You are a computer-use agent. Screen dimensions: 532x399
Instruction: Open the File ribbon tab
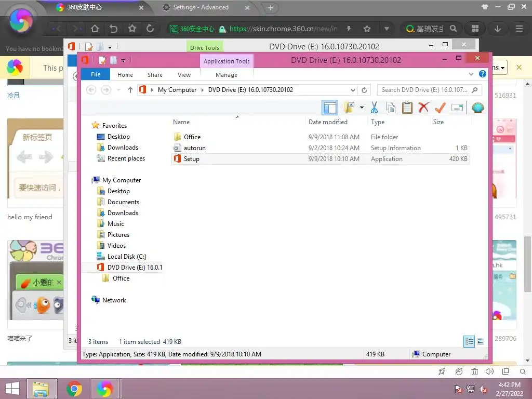coord(96,74)
